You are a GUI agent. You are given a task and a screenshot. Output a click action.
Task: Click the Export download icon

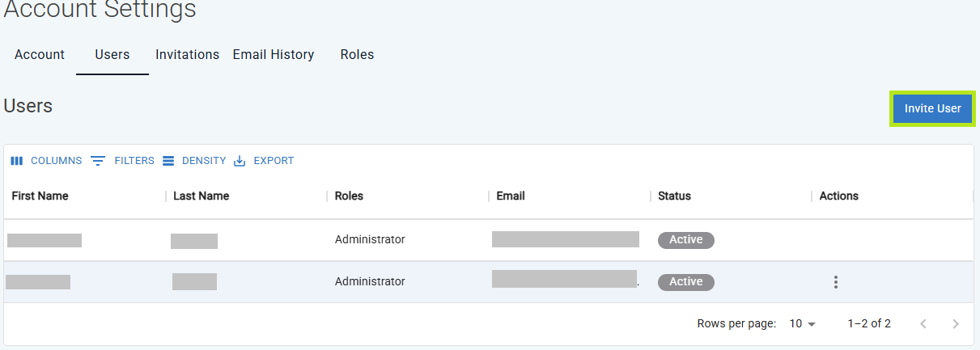coord(240,161)
